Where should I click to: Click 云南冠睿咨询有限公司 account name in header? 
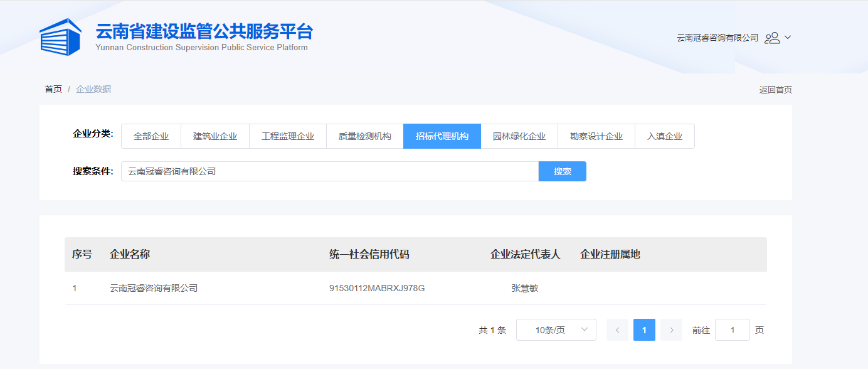[x=717, y=38]
